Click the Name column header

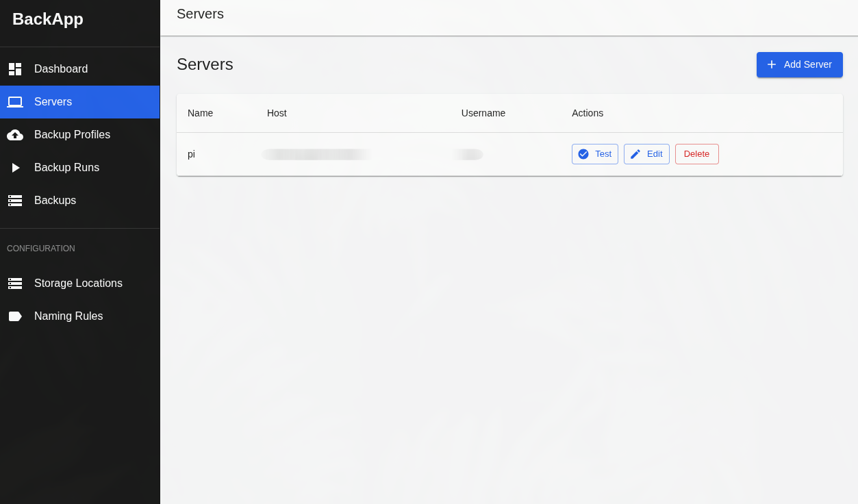point(200,113)
